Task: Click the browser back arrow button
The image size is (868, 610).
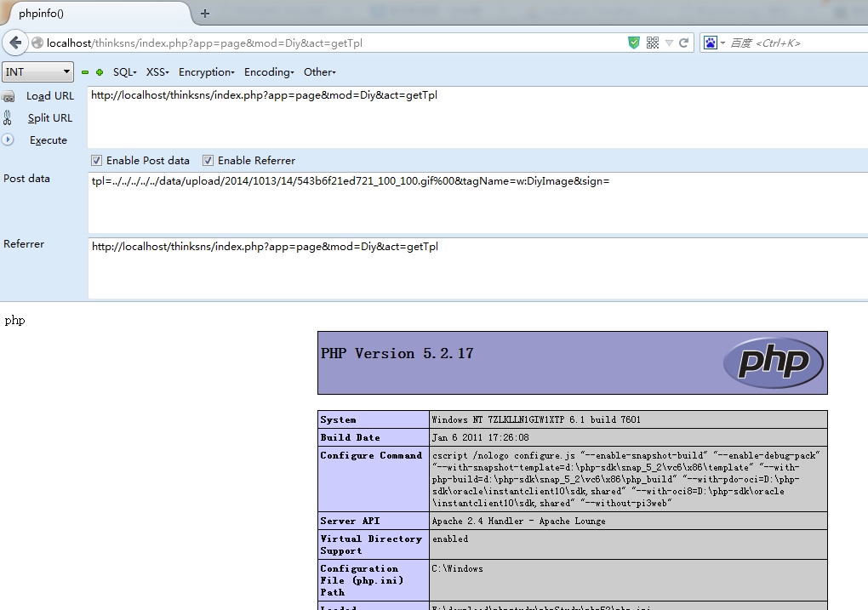Action: 15,43
